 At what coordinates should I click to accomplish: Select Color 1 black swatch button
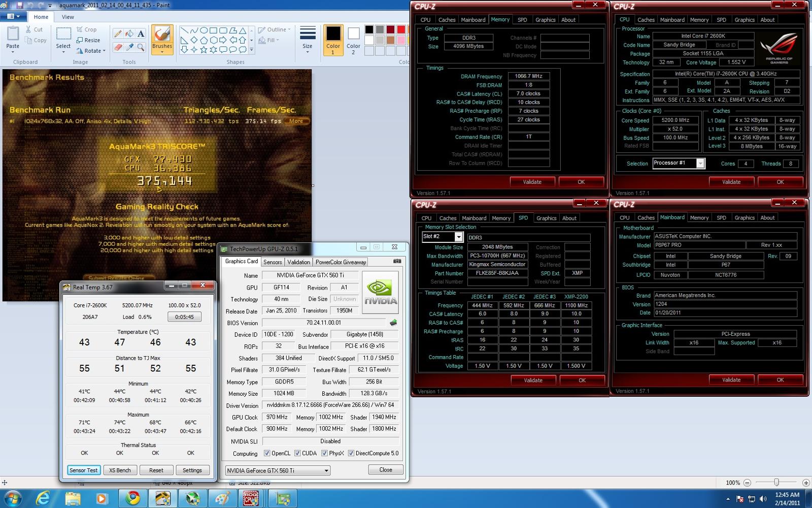333,40
